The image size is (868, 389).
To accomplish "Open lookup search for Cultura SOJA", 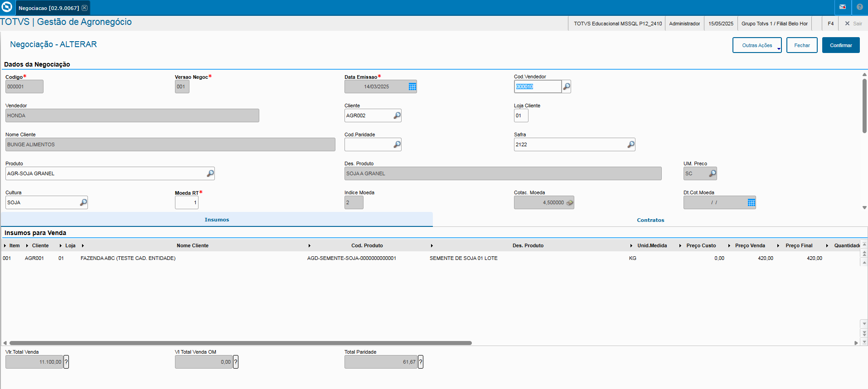I will 83,202.
